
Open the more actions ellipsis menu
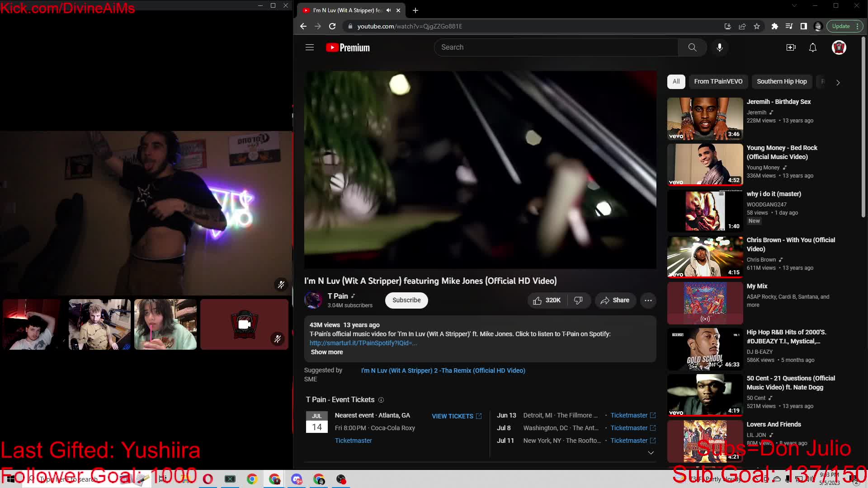(648, 300)
